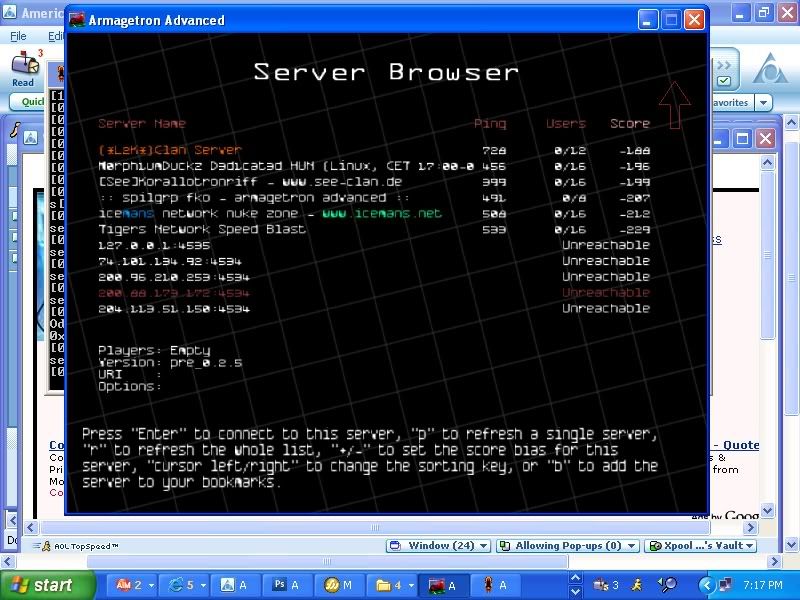800x600 pixels.
Task: Open the folder group in the taskbar
Action: (x=391, y=585)
